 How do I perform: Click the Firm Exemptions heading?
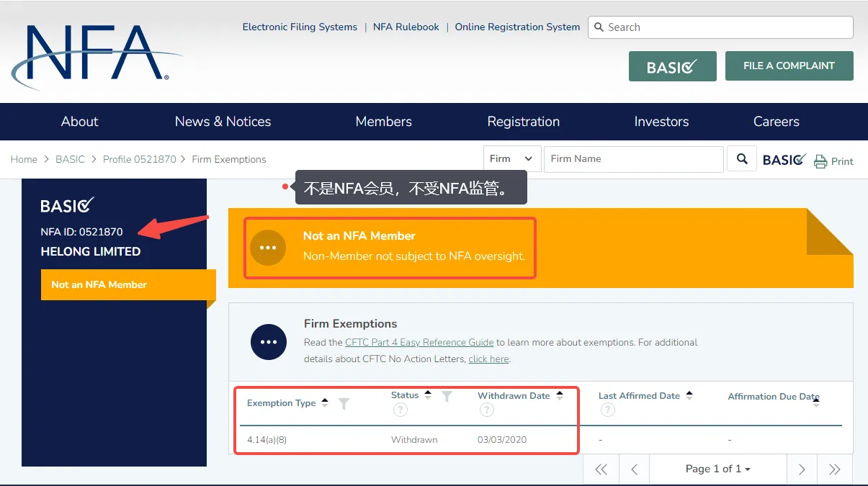[x=351, y=324]
